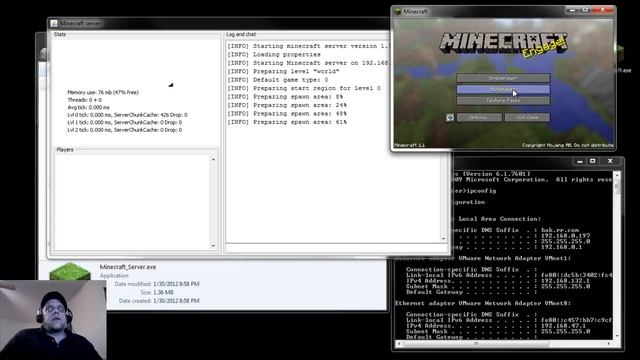Open Minecraft Options menu

point(479,118)
